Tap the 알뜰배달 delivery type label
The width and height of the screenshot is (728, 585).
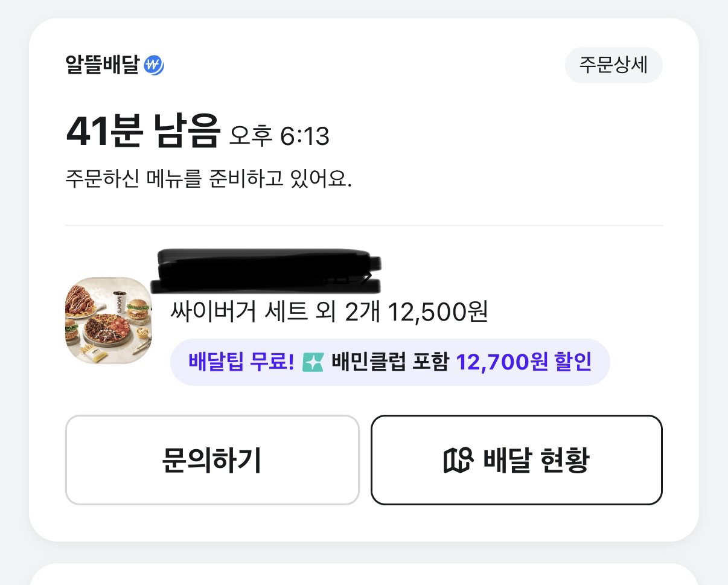coord(103,65)
